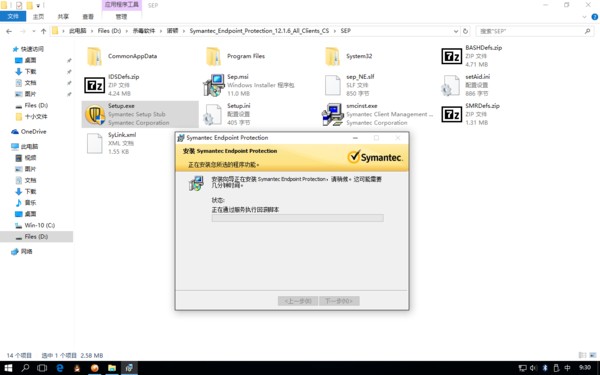Go up one folder level

[x=43, y=31]
